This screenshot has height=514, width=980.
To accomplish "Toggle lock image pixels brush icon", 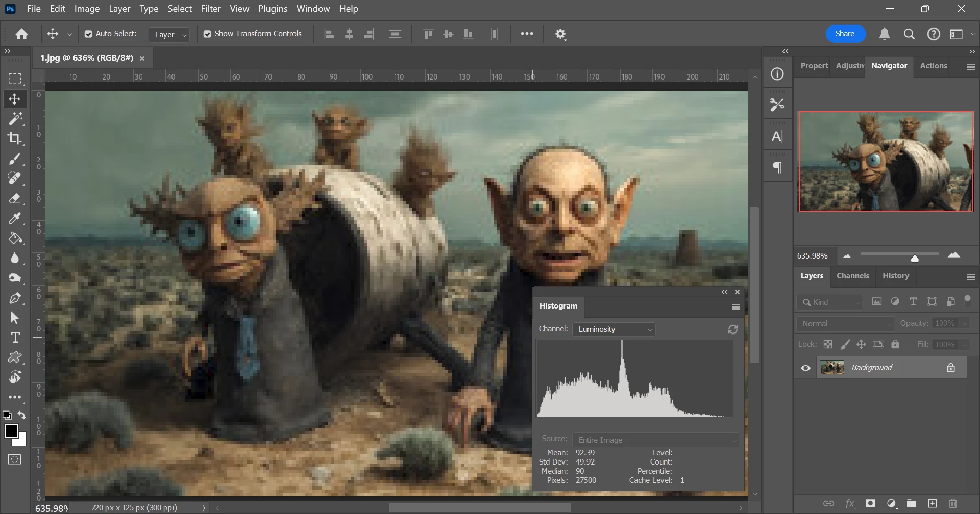I will 845,344.
